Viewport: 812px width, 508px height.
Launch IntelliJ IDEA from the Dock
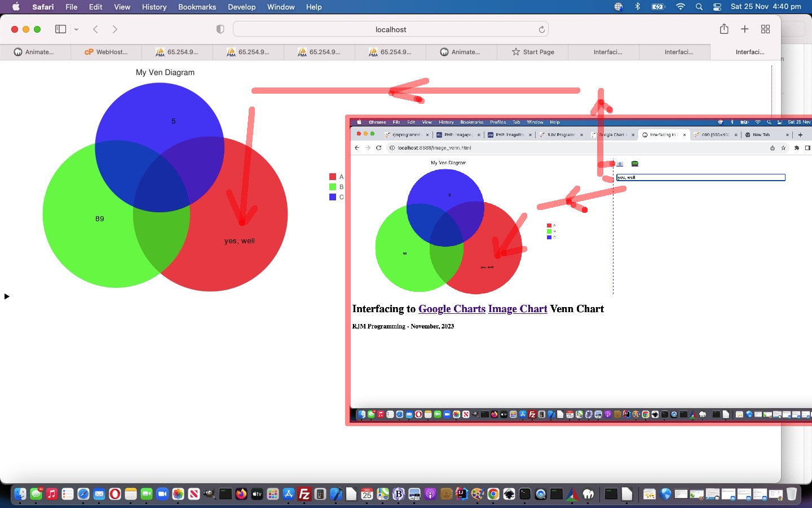462,494
